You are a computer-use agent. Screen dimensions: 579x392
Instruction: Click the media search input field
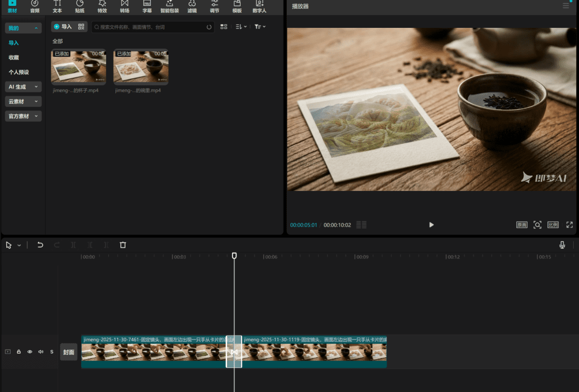point(150,27)
